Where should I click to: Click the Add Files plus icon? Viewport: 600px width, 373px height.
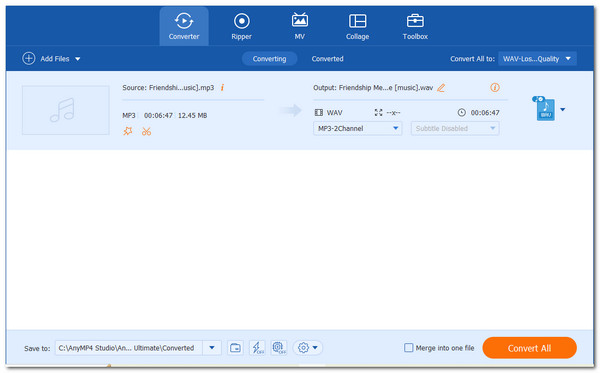(29, 59)
